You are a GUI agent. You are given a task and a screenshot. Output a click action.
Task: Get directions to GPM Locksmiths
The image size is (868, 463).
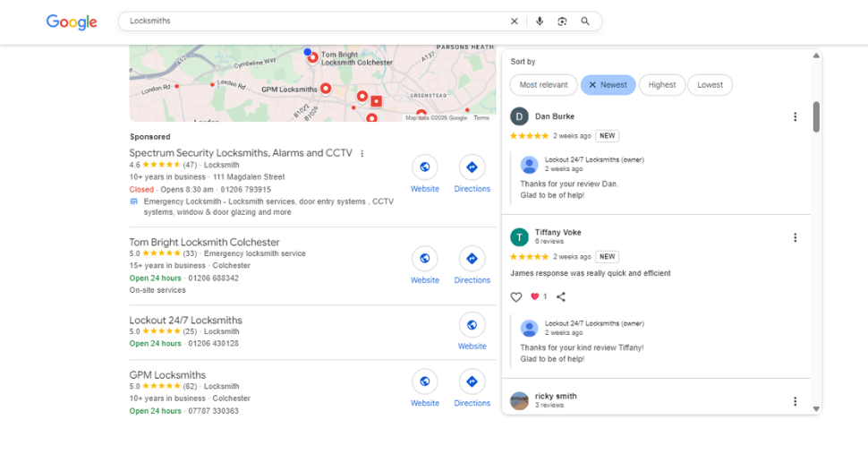click(x=472, y=382)
